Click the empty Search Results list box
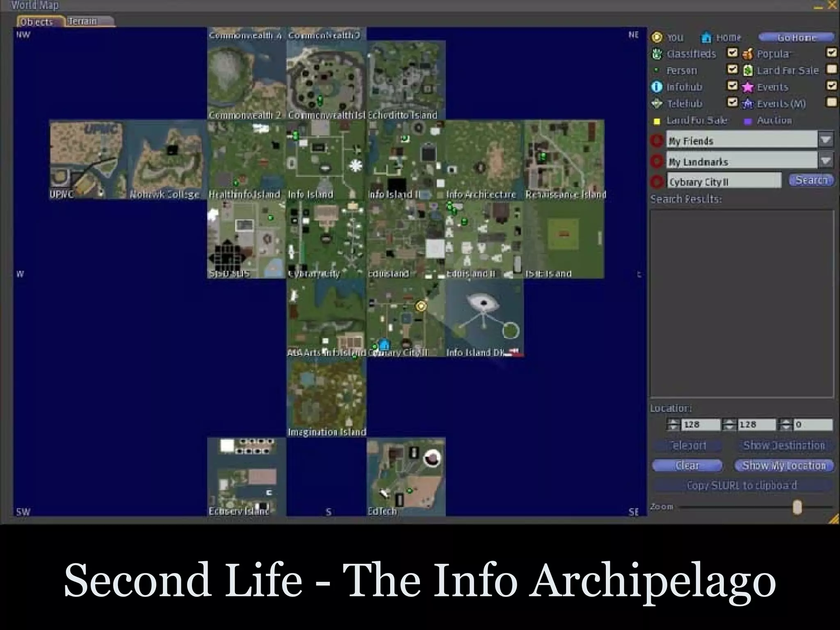 [742, 304]
